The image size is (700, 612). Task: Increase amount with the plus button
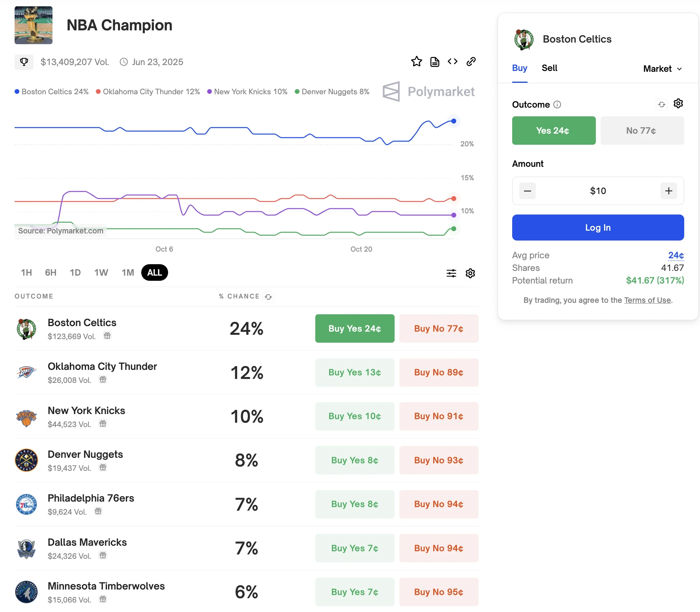pyautogui.click(x=668, y=191)
